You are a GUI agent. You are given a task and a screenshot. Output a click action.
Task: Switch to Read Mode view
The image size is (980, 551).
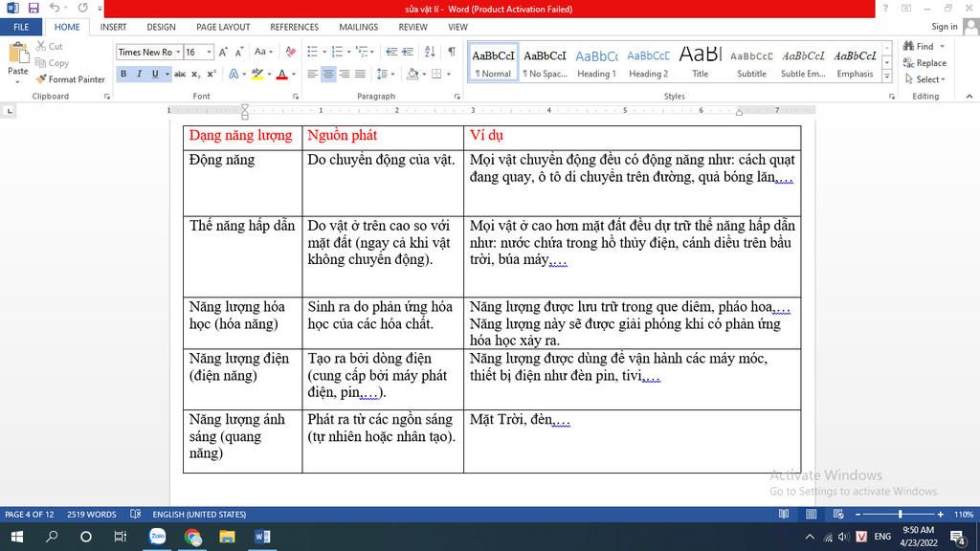pos(784,514)
